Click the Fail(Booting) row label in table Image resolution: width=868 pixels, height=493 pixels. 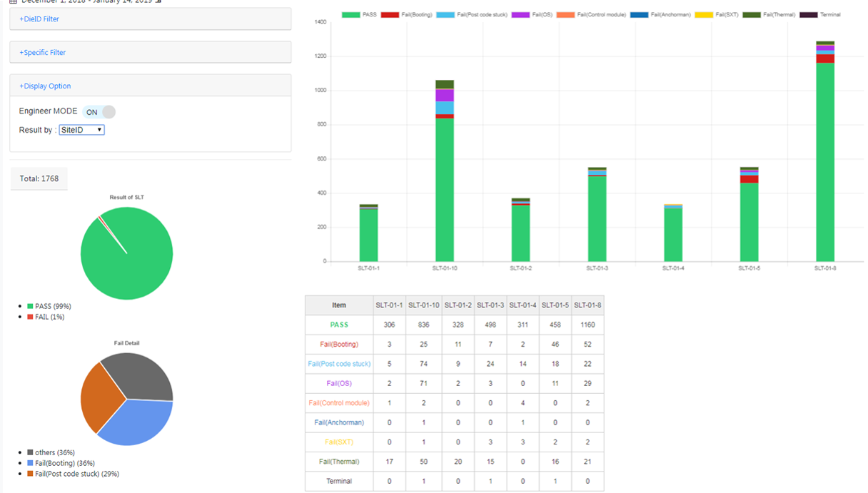coord(339,345)
